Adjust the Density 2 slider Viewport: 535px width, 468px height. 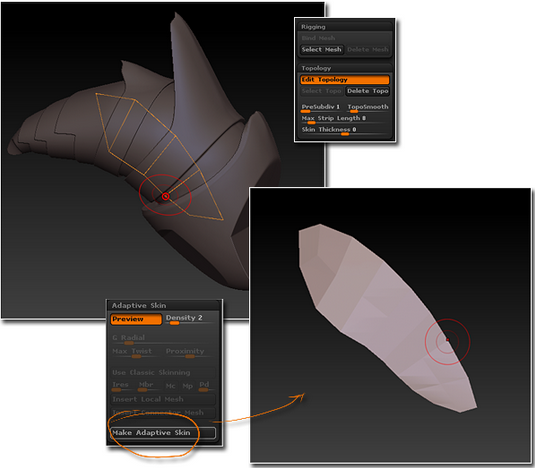pyautogui.click(x=189, y=319)
